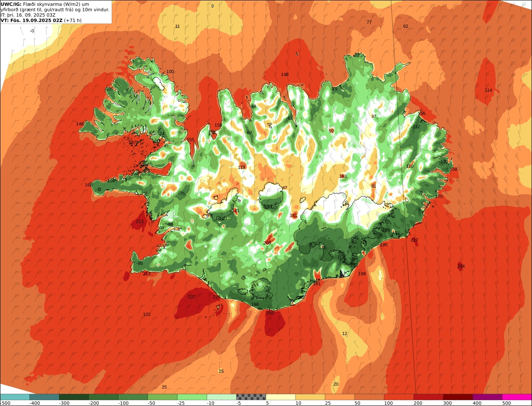The height and width of the screenshot is (406, 532).
Task: Click the value 198 offshore southeast
Action: point(362,274)
